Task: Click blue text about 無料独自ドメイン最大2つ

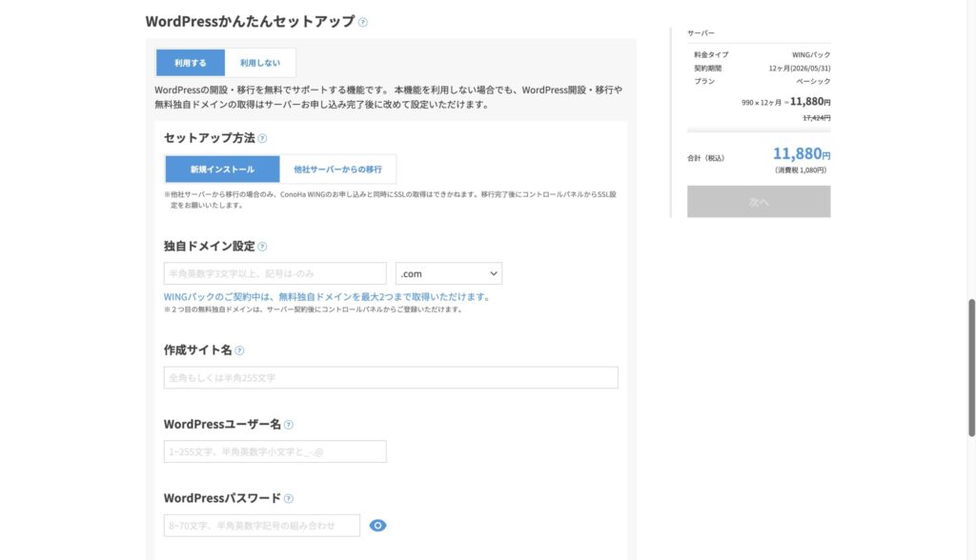Action: (x=328, y=297)
